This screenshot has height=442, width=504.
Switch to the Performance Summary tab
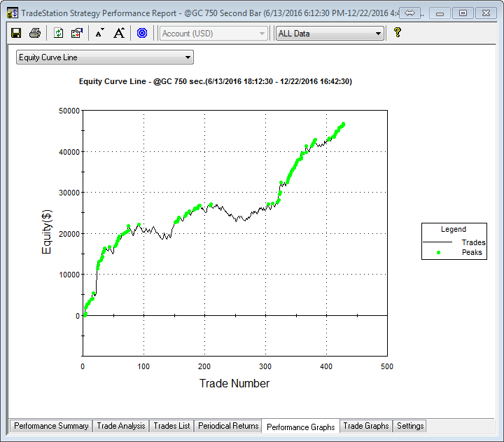coord(51,426)
